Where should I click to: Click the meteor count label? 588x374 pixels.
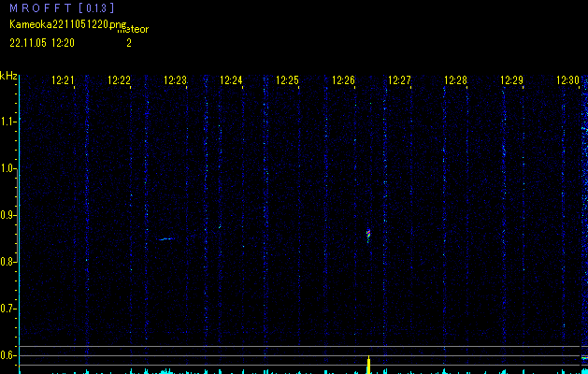tap(134, 30)
